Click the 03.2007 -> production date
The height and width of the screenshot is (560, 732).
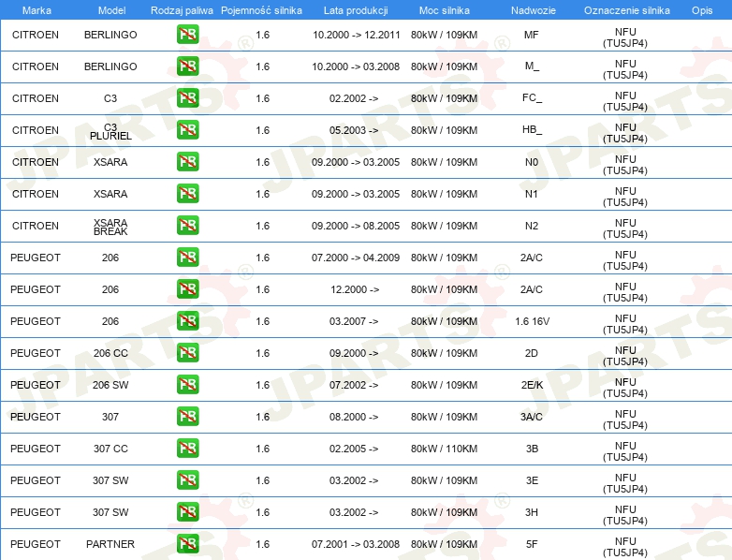[354, 321]
